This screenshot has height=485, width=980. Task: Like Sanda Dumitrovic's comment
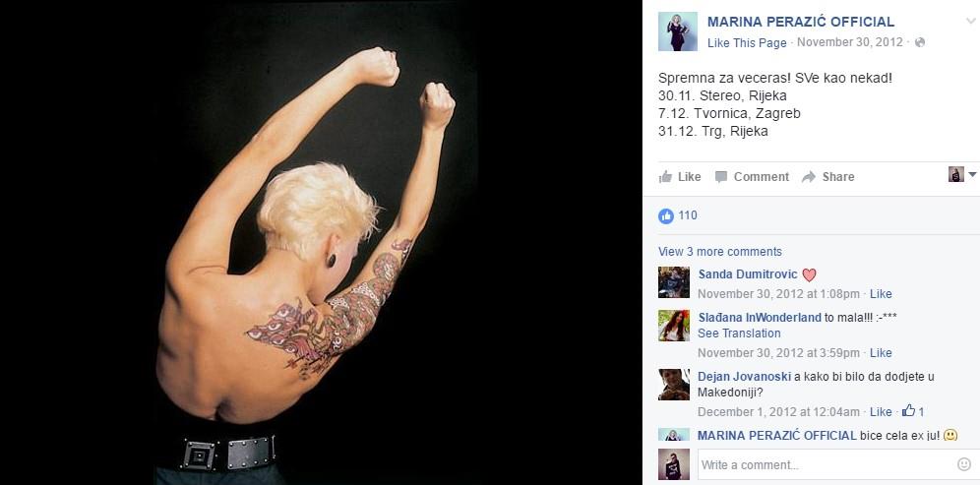coord(881,294)
